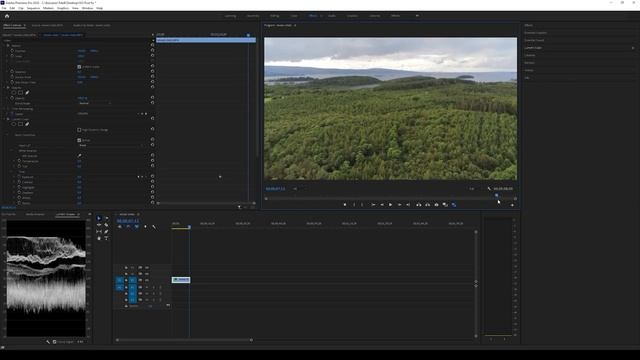Open Timeline display settings wrench

pos(154,227)
